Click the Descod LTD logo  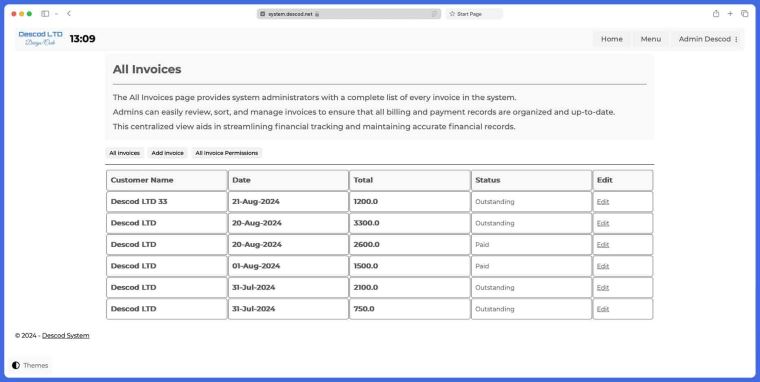pos(41,38)
